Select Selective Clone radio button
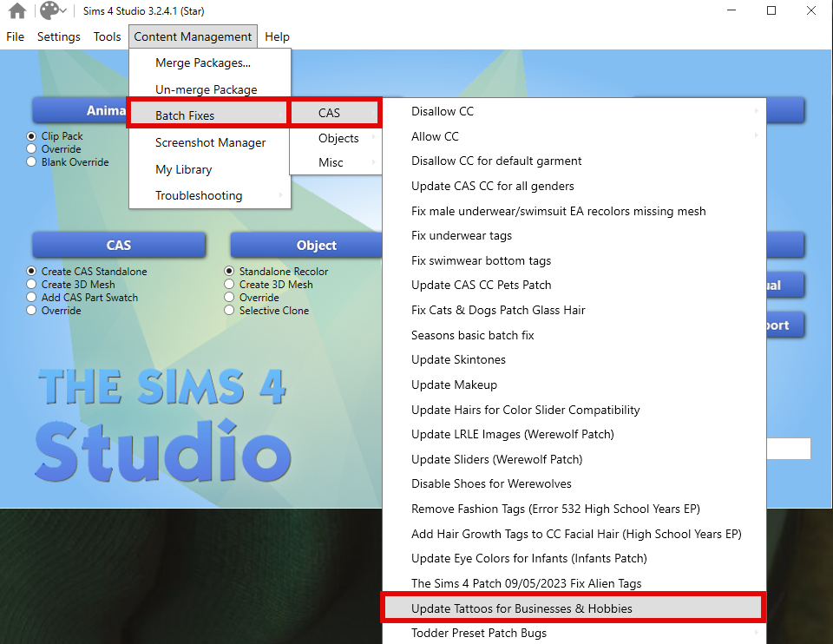Image resolution: width=833 pixels, height=644 pixels. pos(229,311)
